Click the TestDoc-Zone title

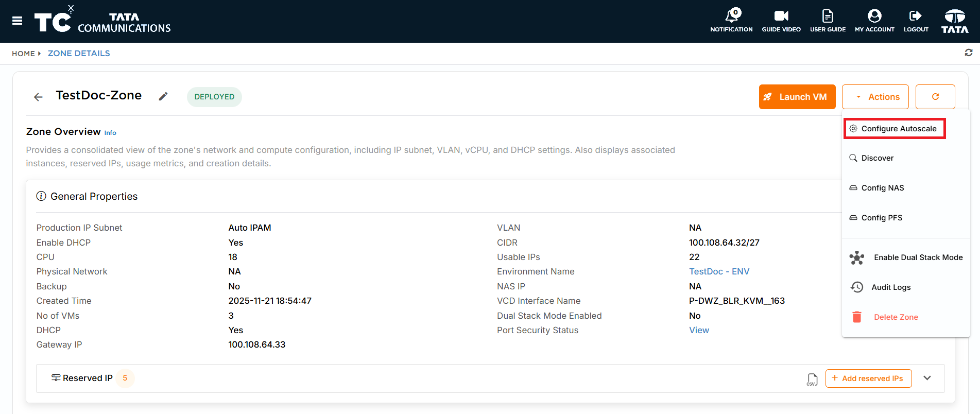[x=99, y=95]
